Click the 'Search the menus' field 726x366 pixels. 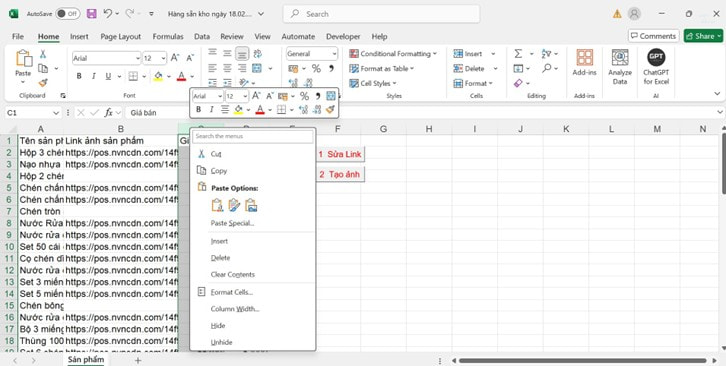[x=253, y=136]
